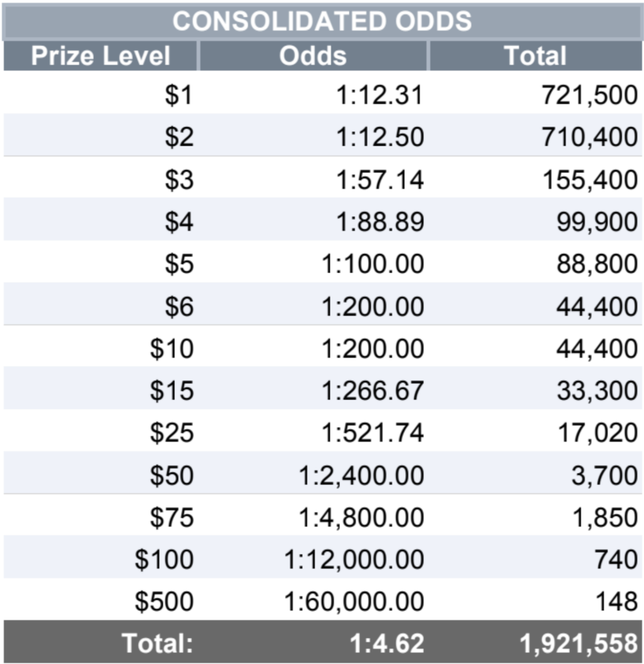
Task: Click the 1:12.31 odds value
Action: [380, 95]
